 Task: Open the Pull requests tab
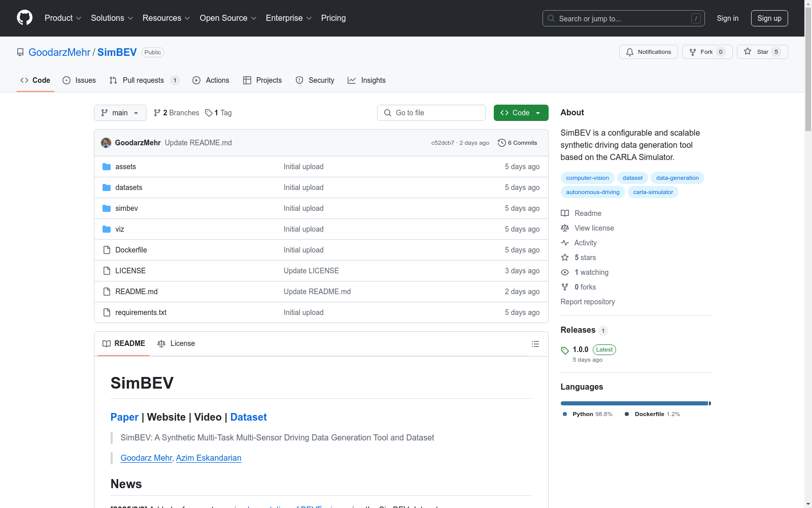tap(144, 80)
